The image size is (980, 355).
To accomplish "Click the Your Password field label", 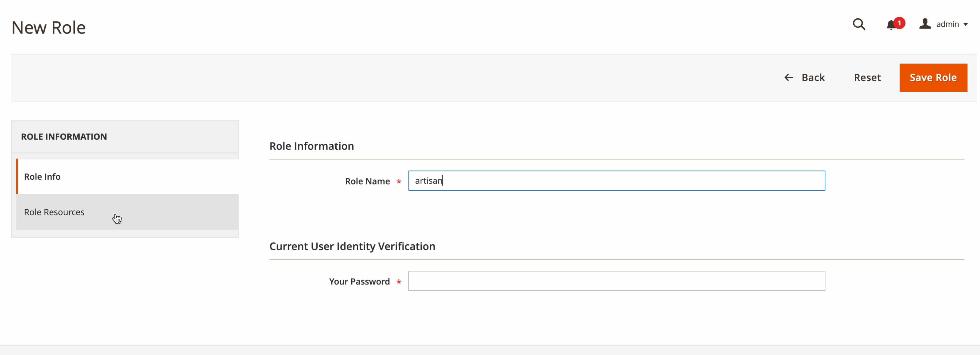I will [359, 281].
